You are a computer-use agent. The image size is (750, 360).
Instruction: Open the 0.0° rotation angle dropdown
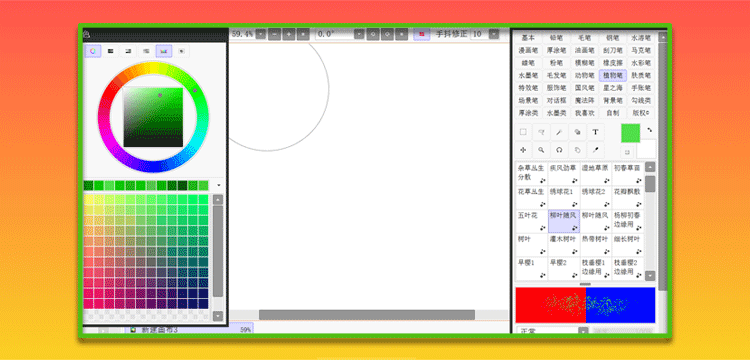[x=359, y=34]
